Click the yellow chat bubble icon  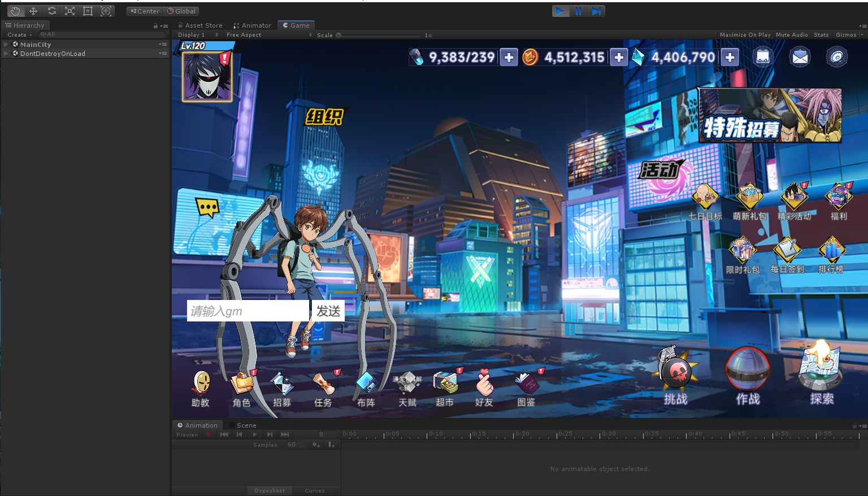click(x=207, y=208)
